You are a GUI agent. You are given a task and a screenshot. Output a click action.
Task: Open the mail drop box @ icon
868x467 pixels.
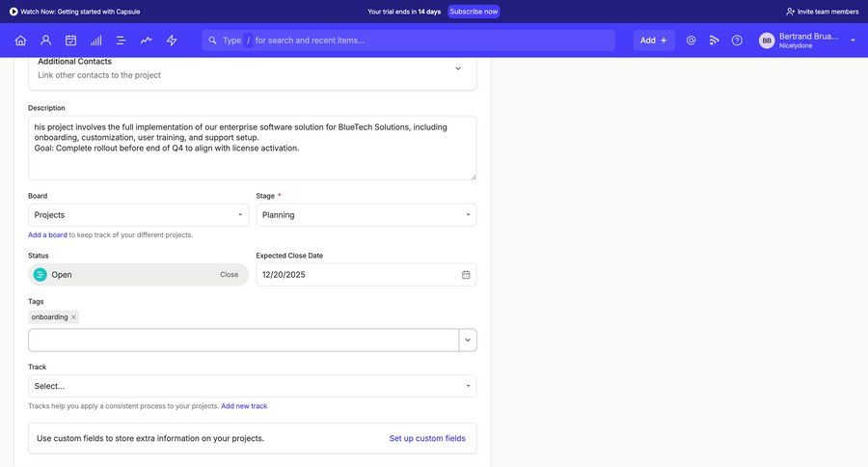pyautogui.click(x=691, y=41)
